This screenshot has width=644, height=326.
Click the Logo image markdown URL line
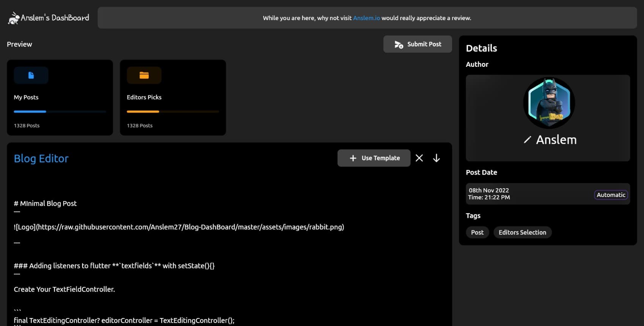[x=179, y=227]
